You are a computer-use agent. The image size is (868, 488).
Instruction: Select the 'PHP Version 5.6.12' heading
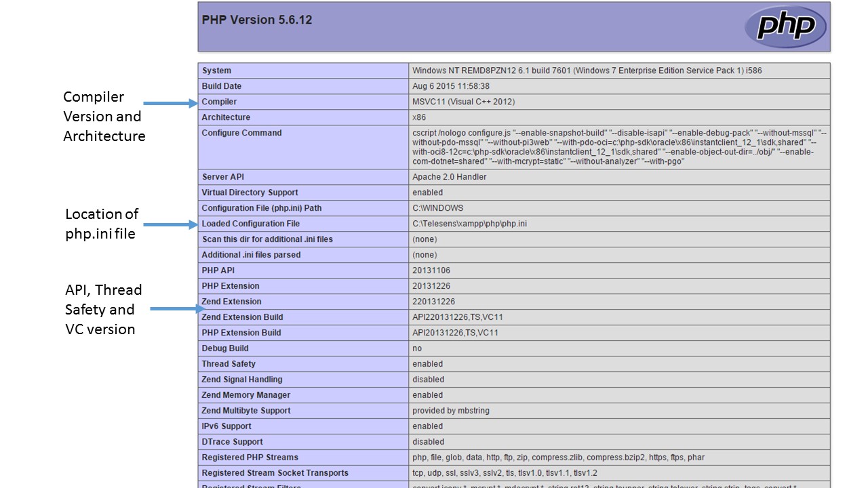(257, 20)
